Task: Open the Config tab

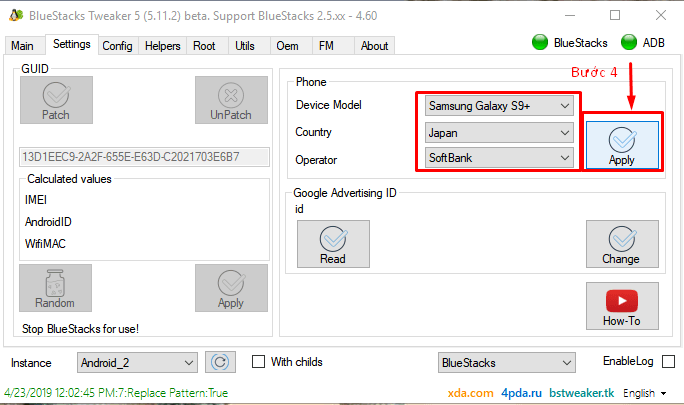Action: pos(117,46)
